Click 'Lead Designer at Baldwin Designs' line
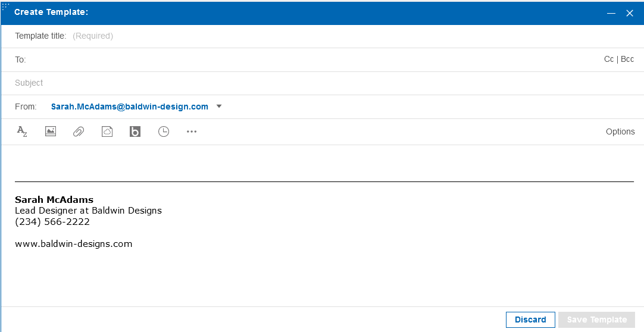The height and width of the screenshot is (332, 644). [x=88, y=211]
